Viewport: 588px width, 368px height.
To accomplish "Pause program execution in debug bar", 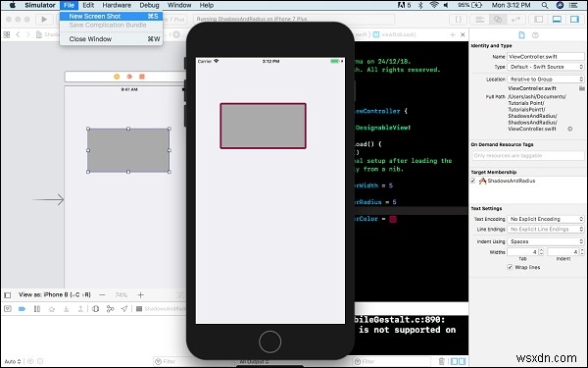I will click(37, 309).
